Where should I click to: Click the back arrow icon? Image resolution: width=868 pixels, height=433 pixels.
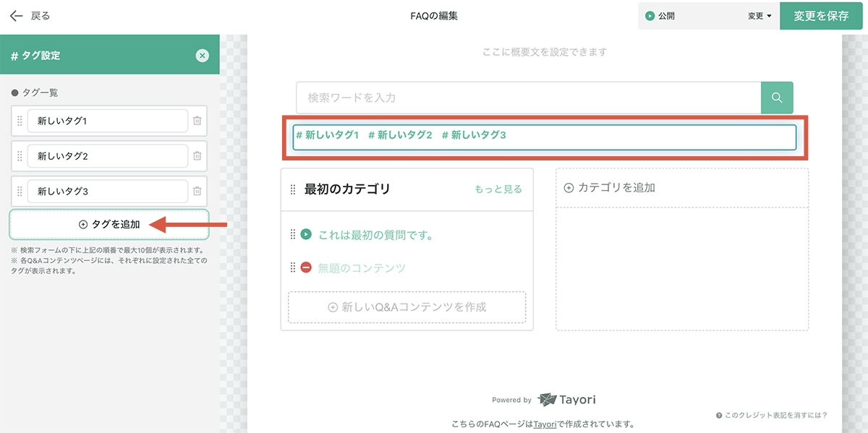[x=17, y=16]
